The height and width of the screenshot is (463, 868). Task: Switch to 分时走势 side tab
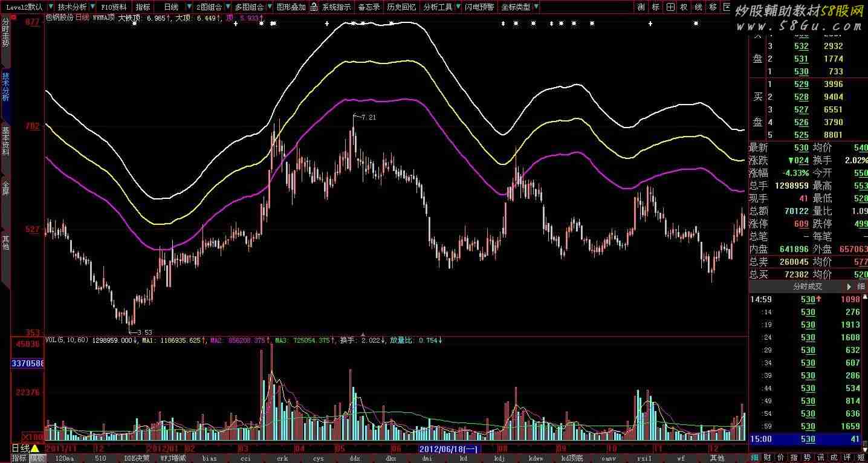click(x=5, y=34)
